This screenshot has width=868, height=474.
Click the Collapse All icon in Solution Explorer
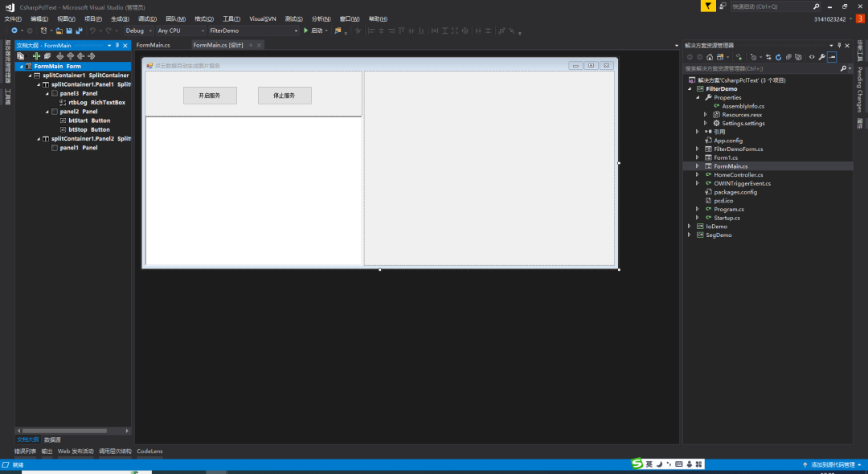coord(788,57)
